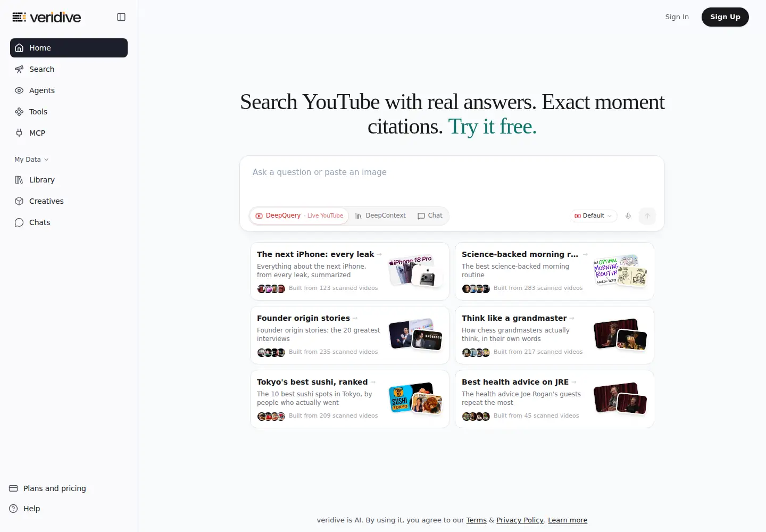Click "Built from 235 scanned videos" text
This screenshot has width=766, height=532.
click(x=333, y=352)
